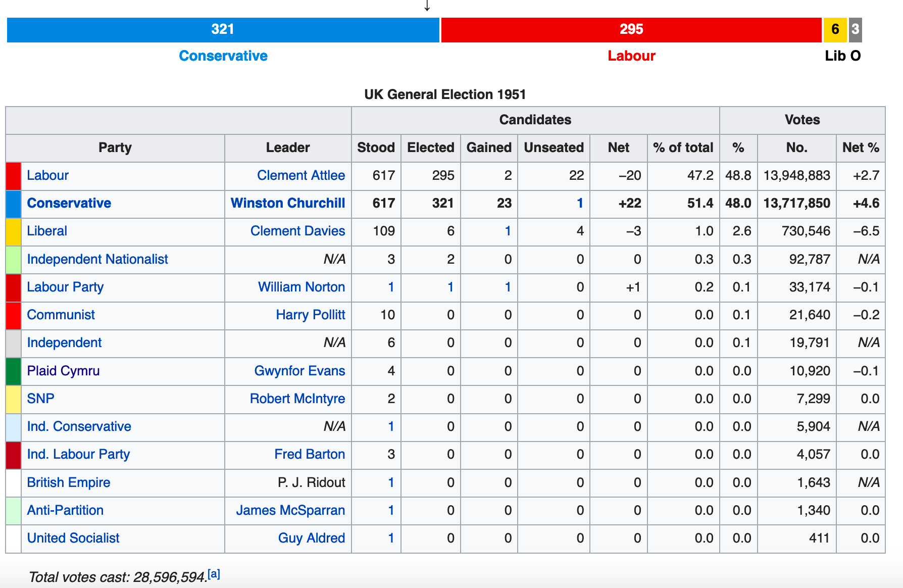
Task: Click the yellow Liberal bar showing 6
Action: (x=835, y=30)
